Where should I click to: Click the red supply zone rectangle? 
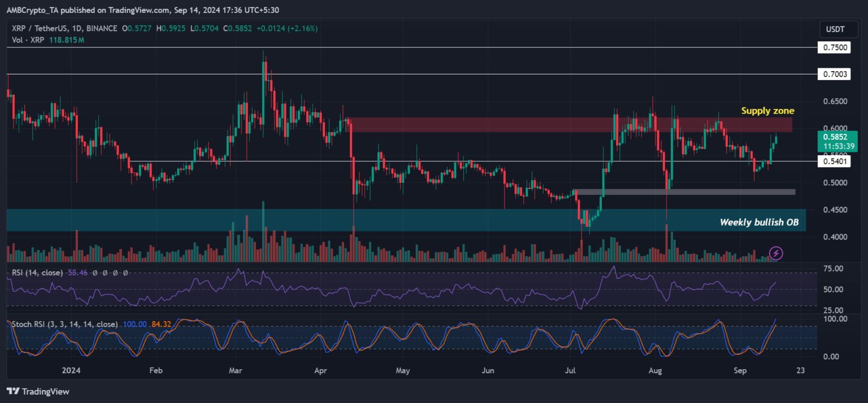pyautogui.click(x=509, y=125)
